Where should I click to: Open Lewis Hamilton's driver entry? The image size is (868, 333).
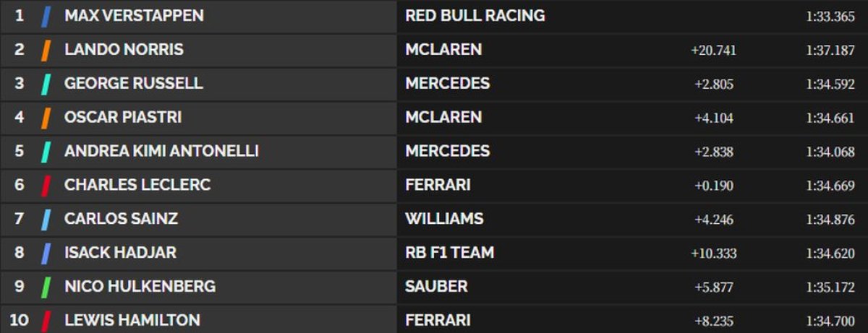tap(132, 320)
